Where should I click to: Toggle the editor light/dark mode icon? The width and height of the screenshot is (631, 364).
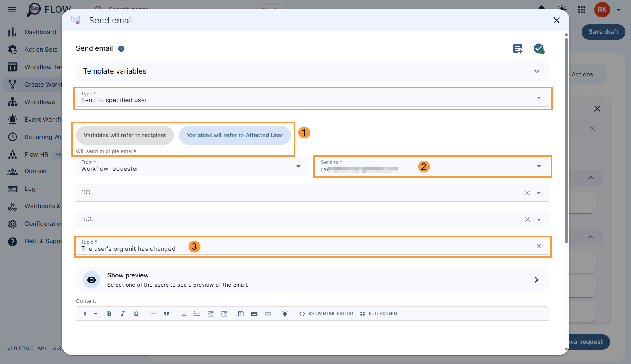(285, 314)
